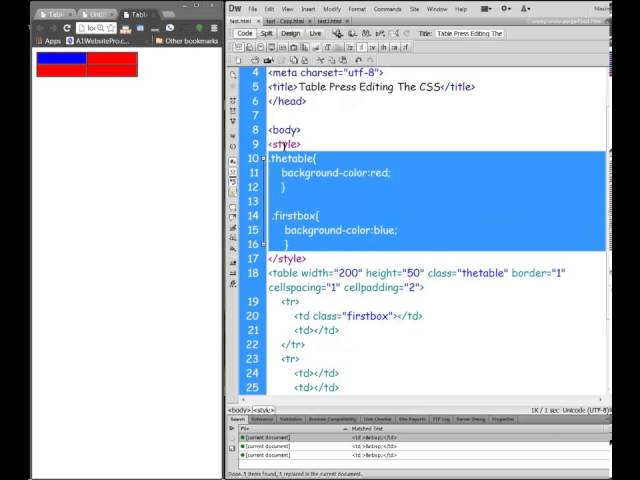The height and width of the screenshot is (480, 640).
Task: Open the Help menu
Action: (461, 9)
